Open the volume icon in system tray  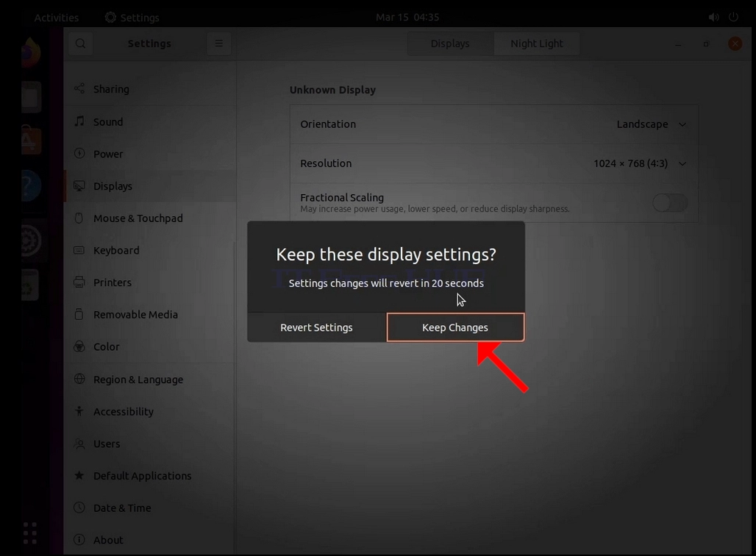pos(714,18)
